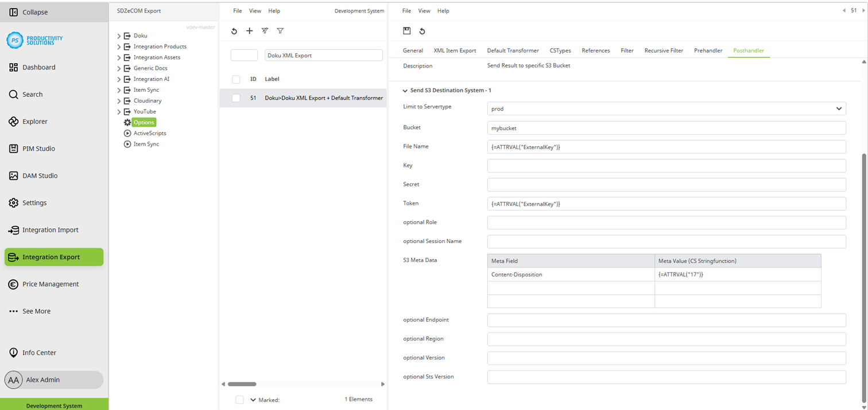
Task: Open the Limit to Servertype dropdown
Action: [x=666, y=108]
